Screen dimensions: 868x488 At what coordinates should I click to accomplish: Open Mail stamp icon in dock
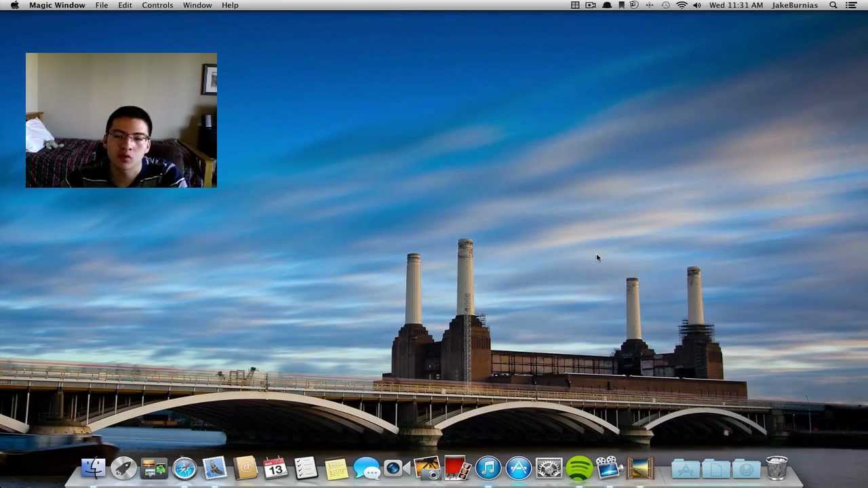coord(215,468)
